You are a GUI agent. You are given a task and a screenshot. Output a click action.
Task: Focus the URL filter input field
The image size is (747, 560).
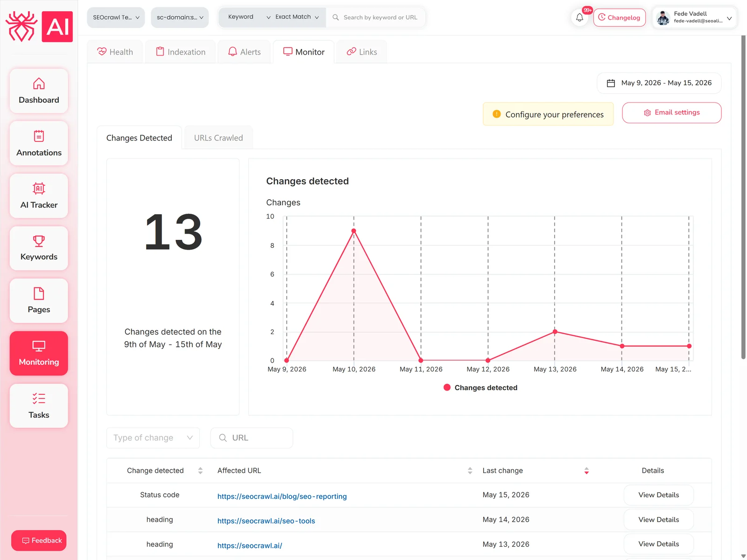[252, 438]
